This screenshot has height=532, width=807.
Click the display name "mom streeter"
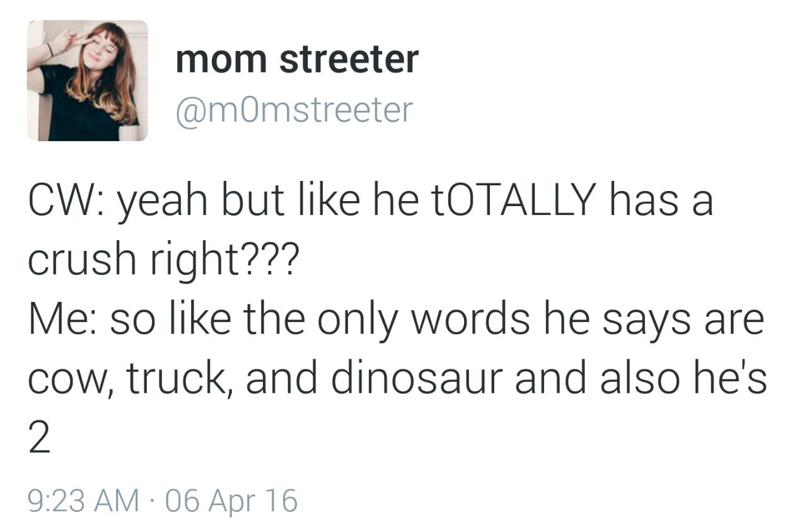pos(297,59)
